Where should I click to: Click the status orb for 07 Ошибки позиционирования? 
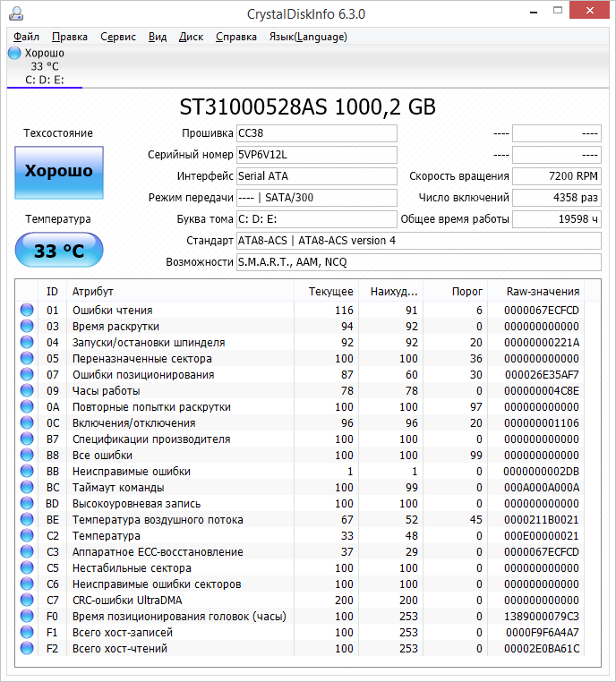point(27,374)
